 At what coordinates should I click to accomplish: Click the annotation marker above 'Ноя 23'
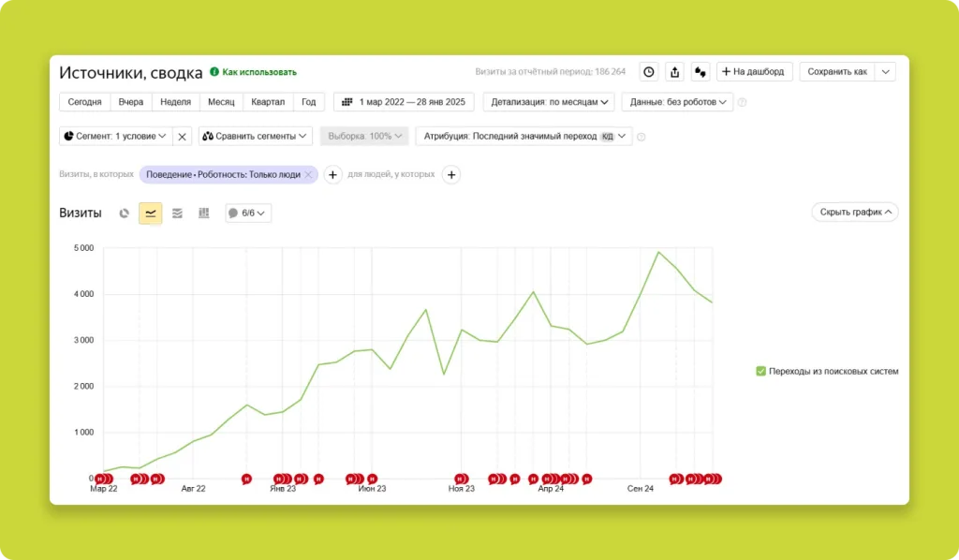tap(461, 479)
